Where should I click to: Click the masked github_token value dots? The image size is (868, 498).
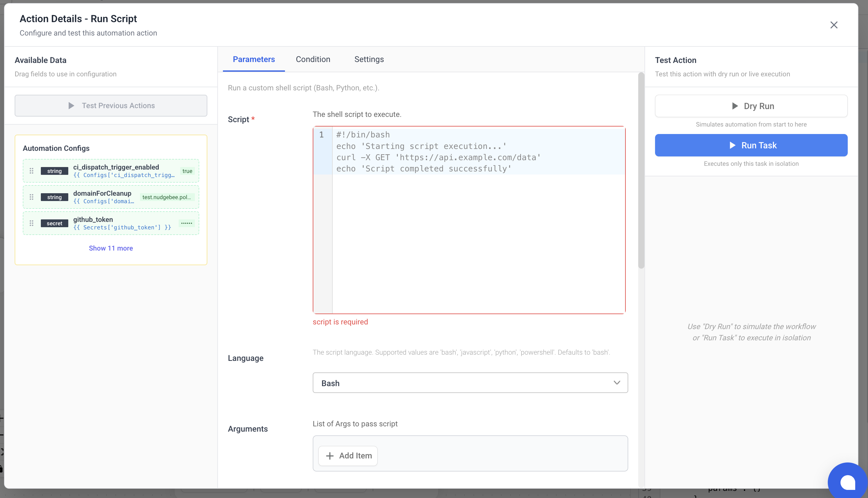[x=186, y=223]
